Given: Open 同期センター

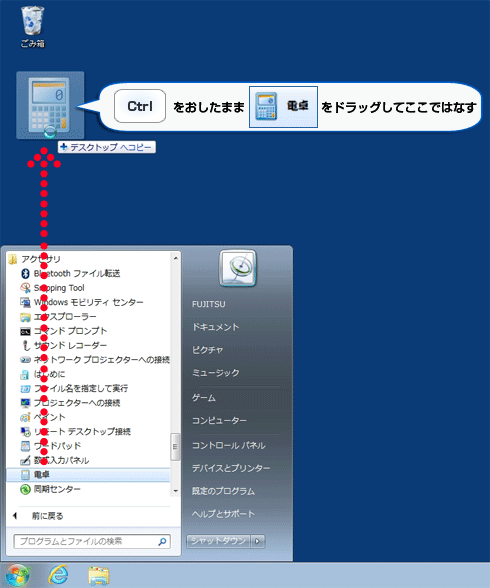Looking at the screenshot, I should pyautogui.click(x=51, y=489).
